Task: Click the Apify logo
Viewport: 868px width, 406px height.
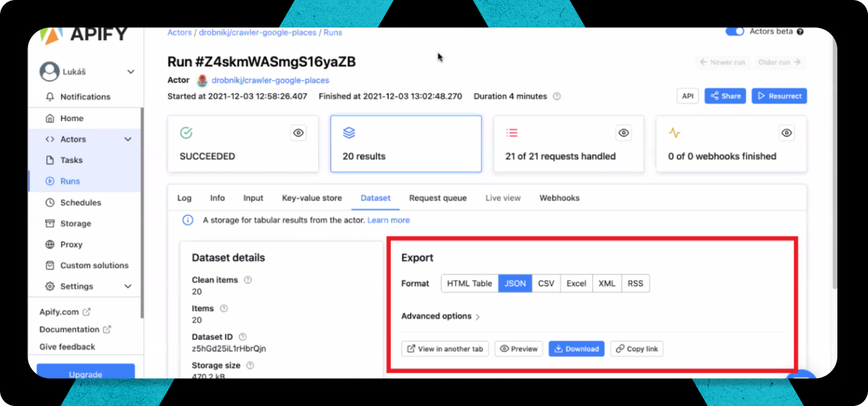Action: click(83, 35)
